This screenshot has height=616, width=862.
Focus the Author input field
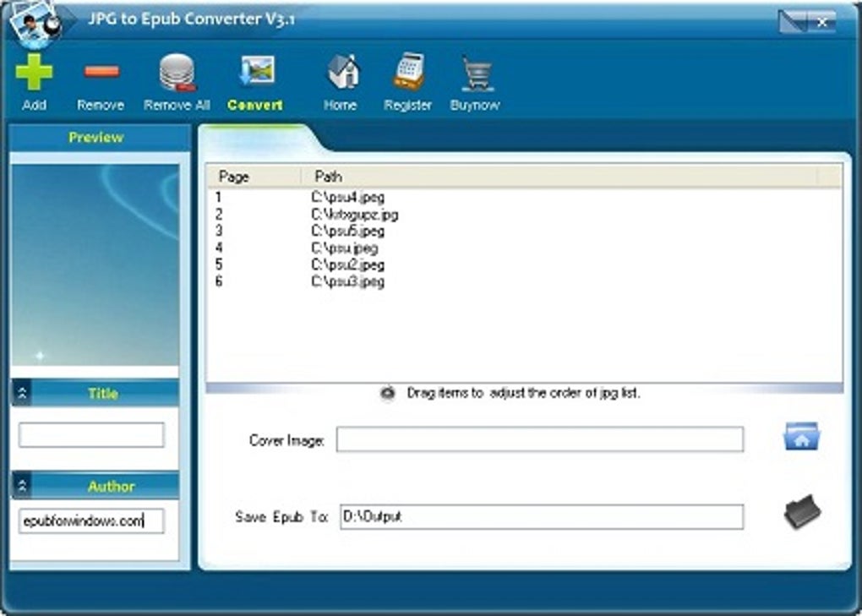91,521
